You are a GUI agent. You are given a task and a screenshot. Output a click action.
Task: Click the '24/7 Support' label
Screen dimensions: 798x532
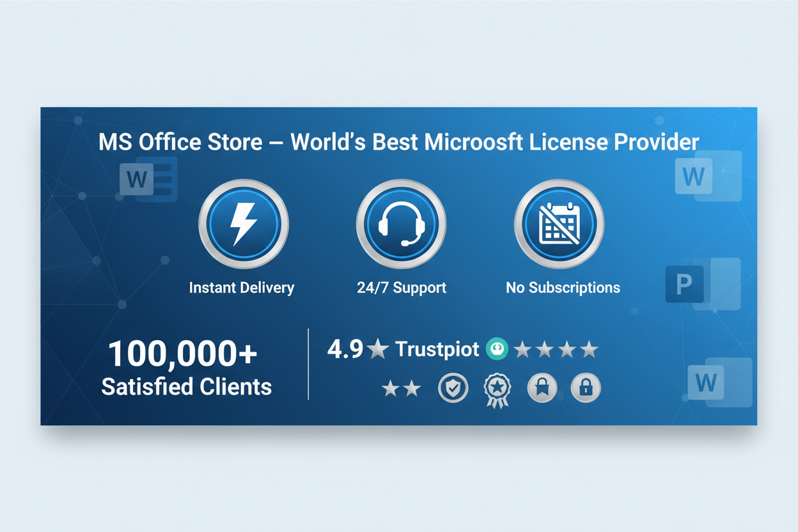click(402, 288)
